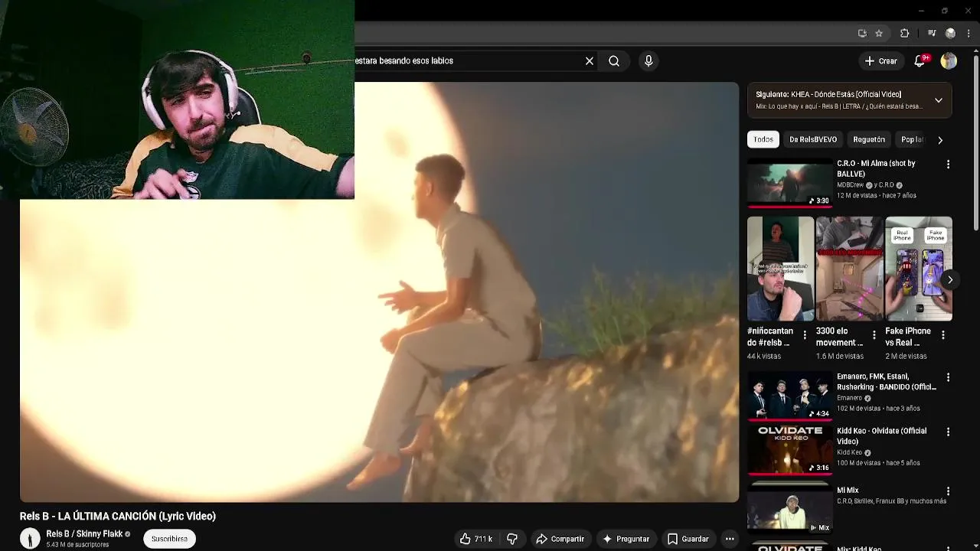Click the Compartir share button
Viewport: 980px width, 551px height.
click(x=560, y=539)
